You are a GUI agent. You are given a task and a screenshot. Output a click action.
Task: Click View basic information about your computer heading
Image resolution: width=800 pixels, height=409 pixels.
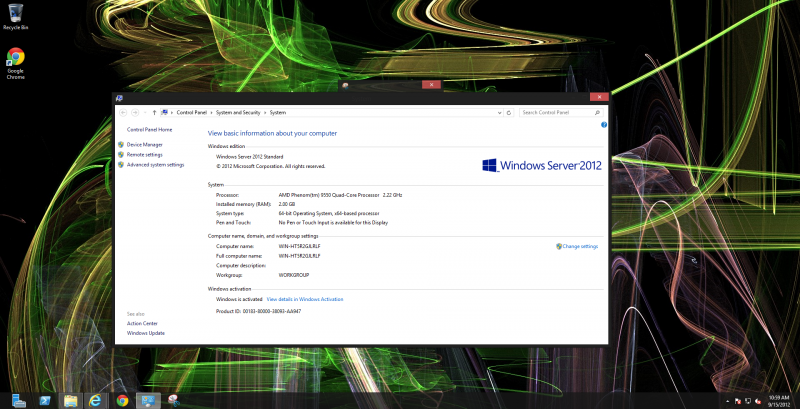[272, 134]
